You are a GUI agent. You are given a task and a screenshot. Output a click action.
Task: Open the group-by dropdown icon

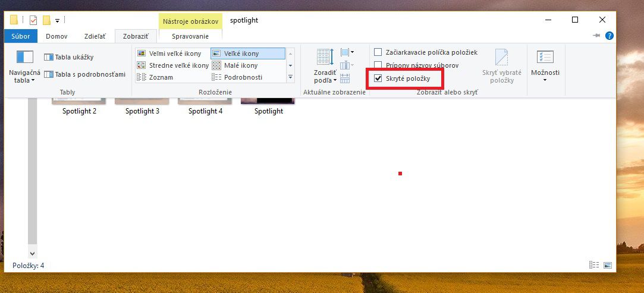347,52
